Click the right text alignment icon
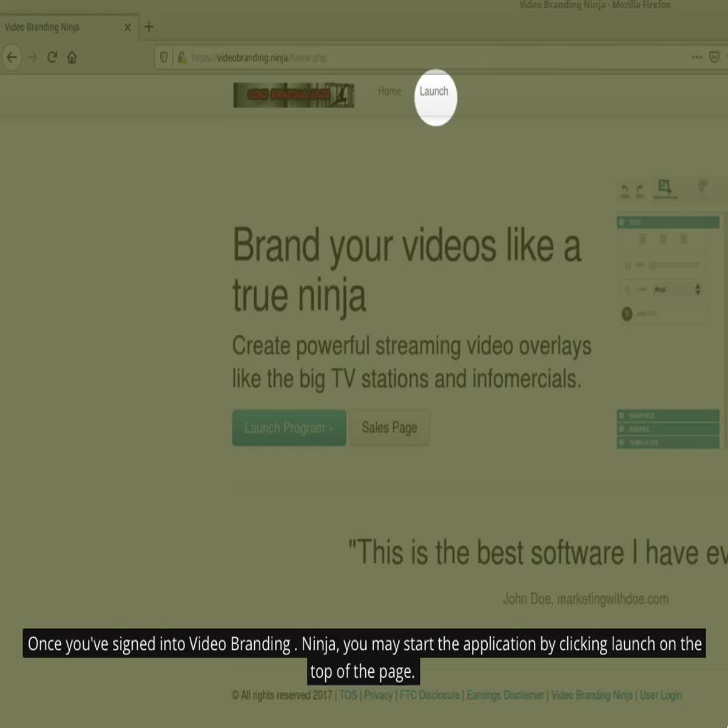Screen dimensions: 728x728 pos(683,239)
